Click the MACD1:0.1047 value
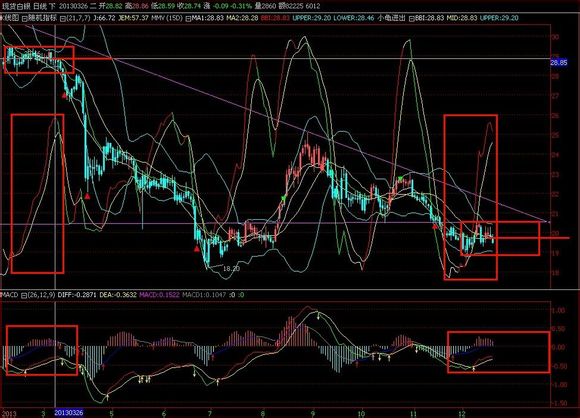Viewport: 580px width, 418px height. coord(204,295)
